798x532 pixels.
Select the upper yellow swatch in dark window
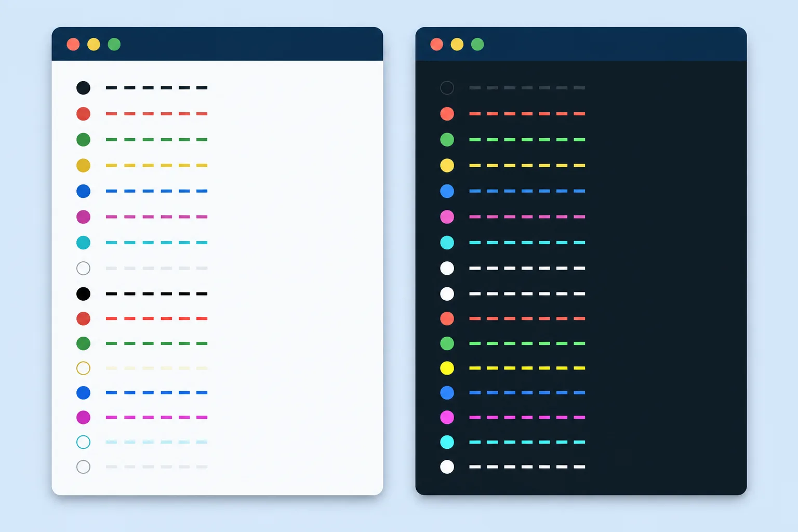[447, 165]
